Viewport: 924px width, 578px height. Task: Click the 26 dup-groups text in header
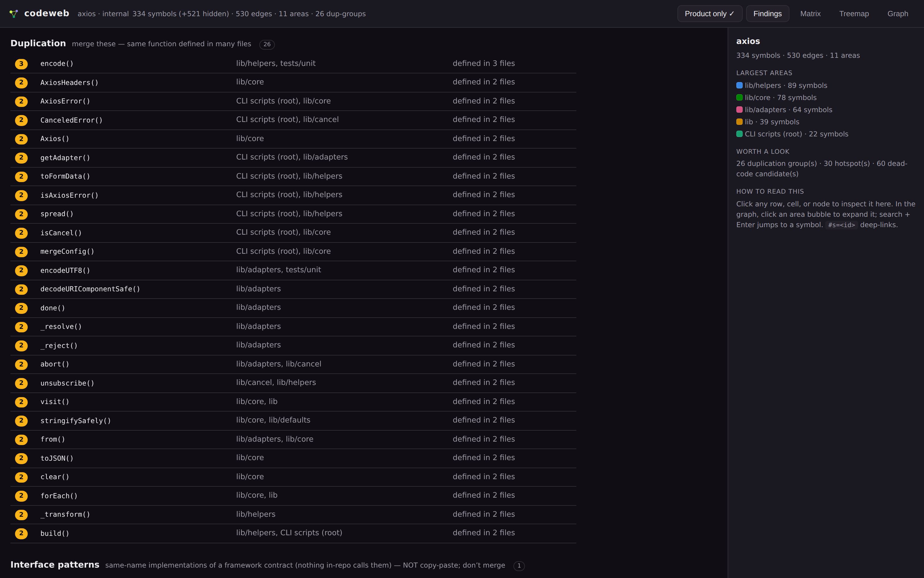point(341,14)
